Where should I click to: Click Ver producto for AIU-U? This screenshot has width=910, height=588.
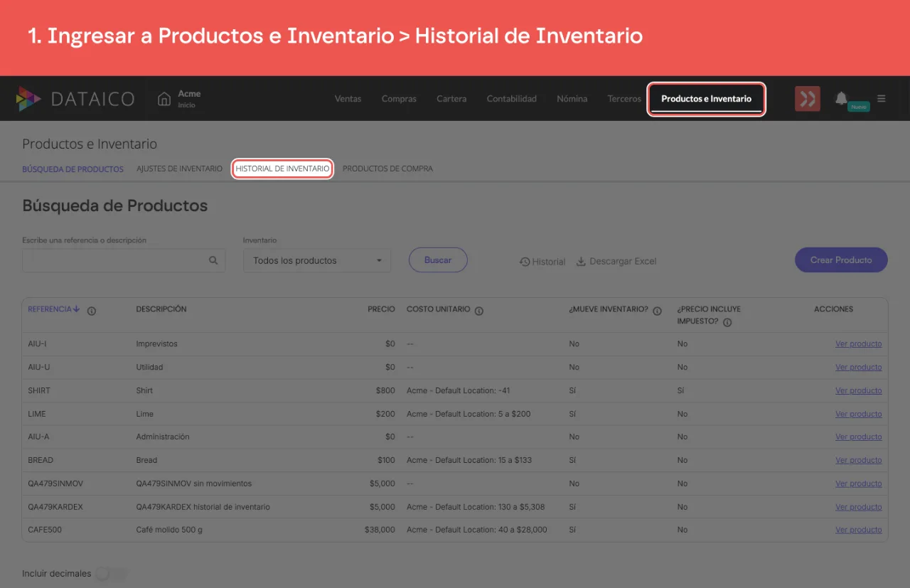858,368
